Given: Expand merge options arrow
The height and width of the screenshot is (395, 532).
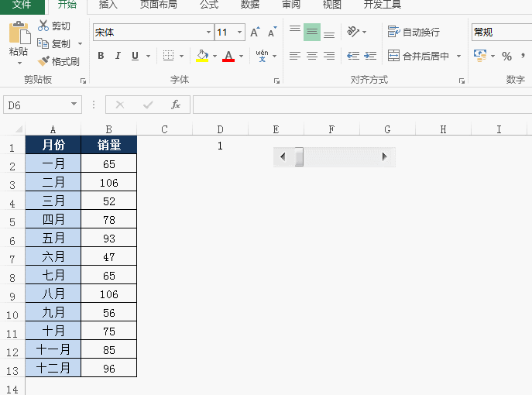Looking at the screenshot, I should tap(458, 56).
